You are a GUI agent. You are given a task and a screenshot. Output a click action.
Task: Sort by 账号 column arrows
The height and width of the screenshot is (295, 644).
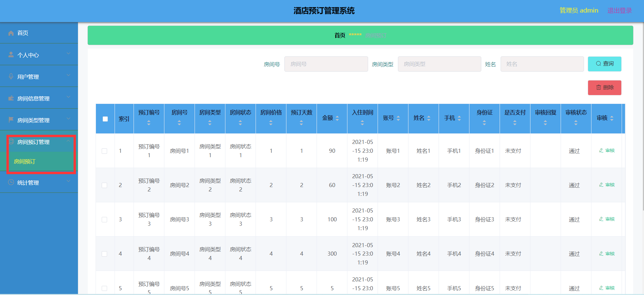(398, 118)
